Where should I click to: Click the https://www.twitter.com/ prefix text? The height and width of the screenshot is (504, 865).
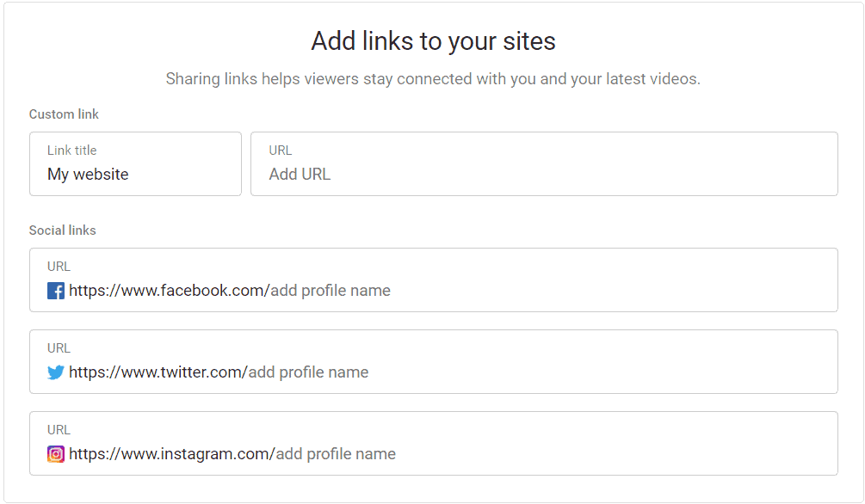tap(158, 372)
